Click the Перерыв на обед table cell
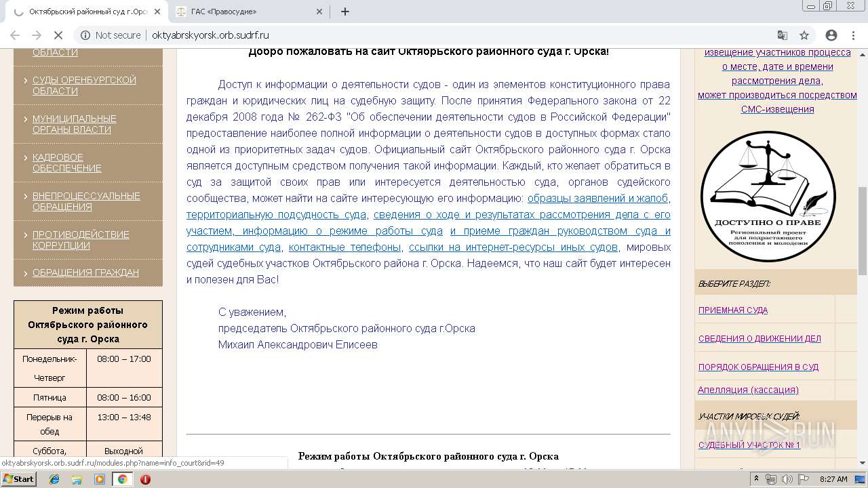 50,424
